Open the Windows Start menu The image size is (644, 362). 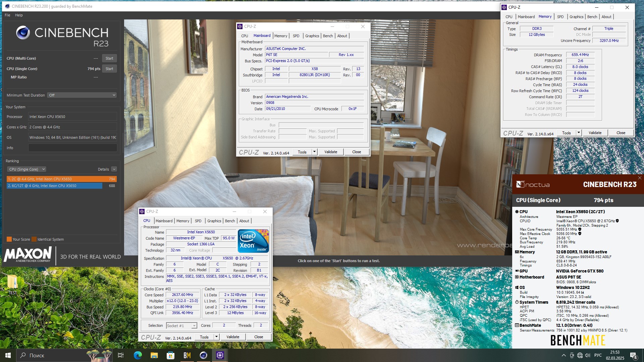click(8, 355)
